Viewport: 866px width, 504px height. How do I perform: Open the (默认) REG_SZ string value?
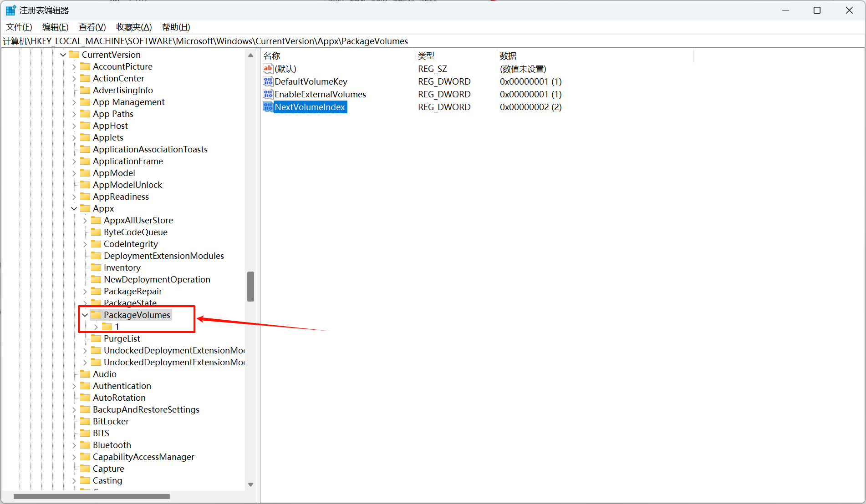(x=285, y=69)
